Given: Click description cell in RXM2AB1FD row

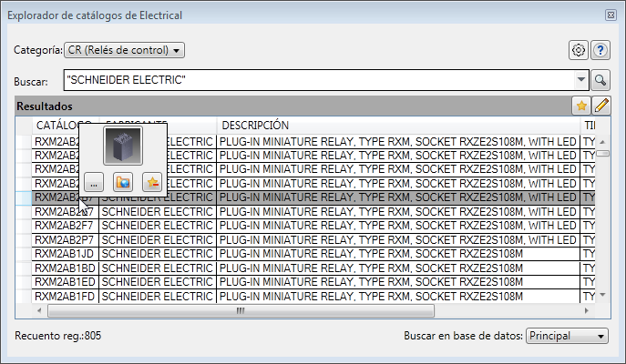Looking at the screenshot, I should coord(398,297).
